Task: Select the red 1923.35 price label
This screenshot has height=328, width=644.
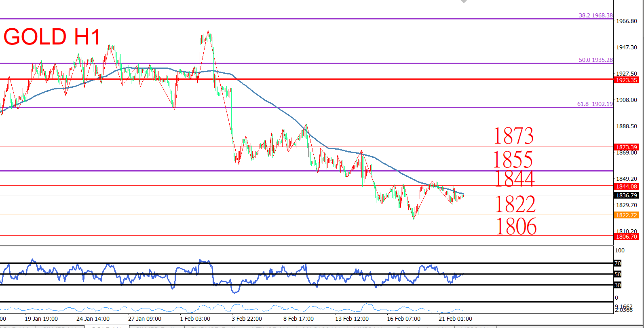Action: click(626, 80)
